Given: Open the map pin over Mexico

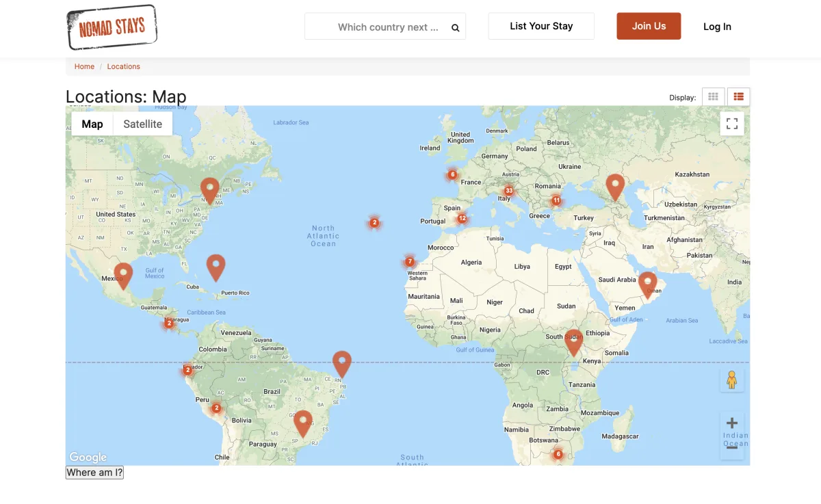Looking at the screenshot, I should [x=123, y=276].
